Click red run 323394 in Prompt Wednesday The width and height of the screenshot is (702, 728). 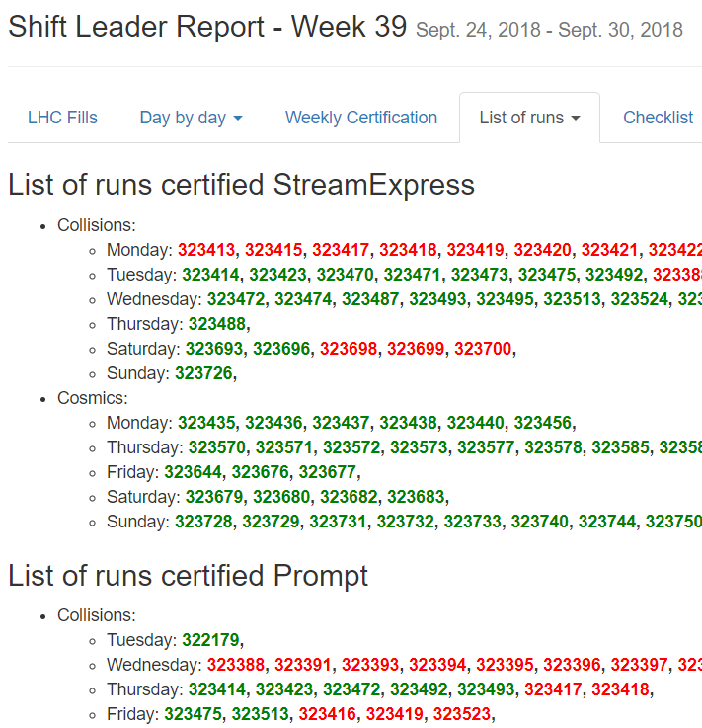(437, 665)
